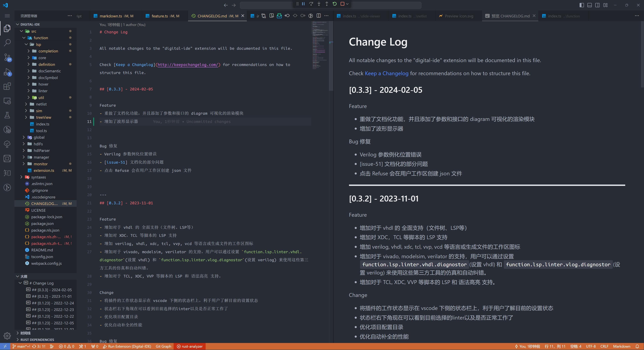Pause the running debug session
Screen dimensions: 644x350
(x=303, y=4)
